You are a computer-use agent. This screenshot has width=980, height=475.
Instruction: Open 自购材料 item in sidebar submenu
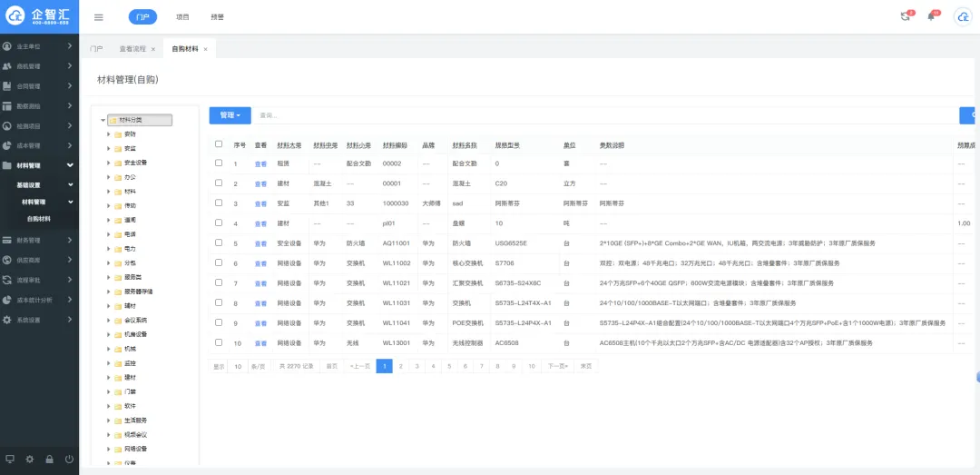point(39,219)
